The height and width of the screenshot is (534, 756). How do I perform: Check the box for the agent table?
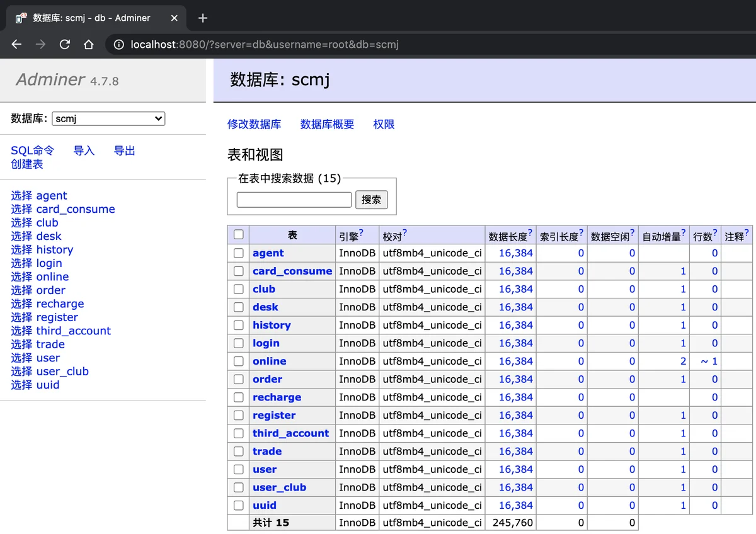(239, 253)
